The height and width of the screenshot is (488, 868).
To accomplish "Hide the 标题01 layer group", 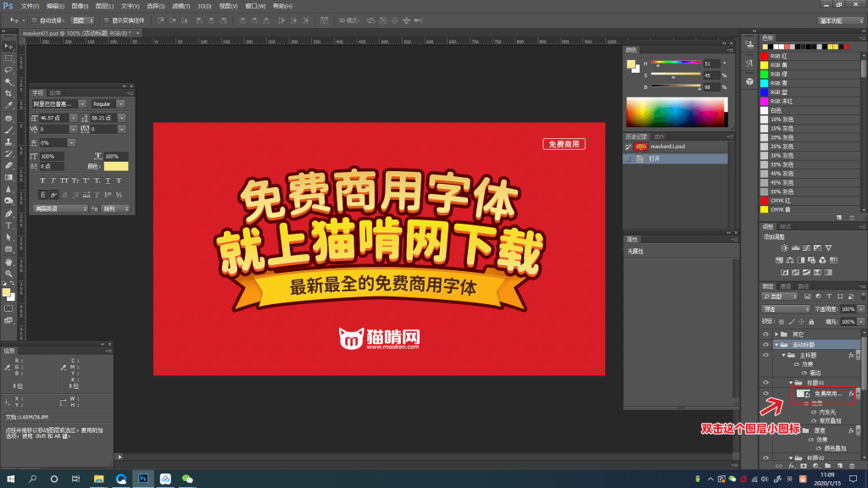I will pyautogui.click(x=766, y=382).
